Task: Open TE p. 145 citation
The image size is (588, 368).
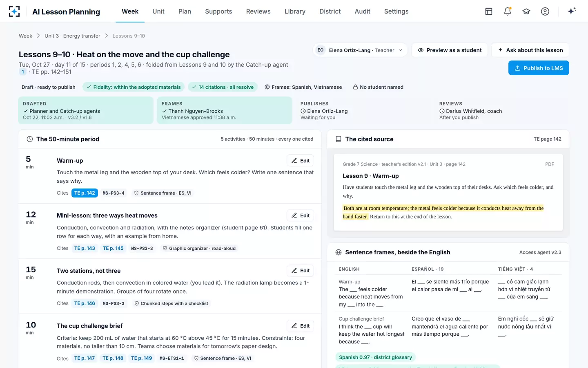Action: coord(113,248)
